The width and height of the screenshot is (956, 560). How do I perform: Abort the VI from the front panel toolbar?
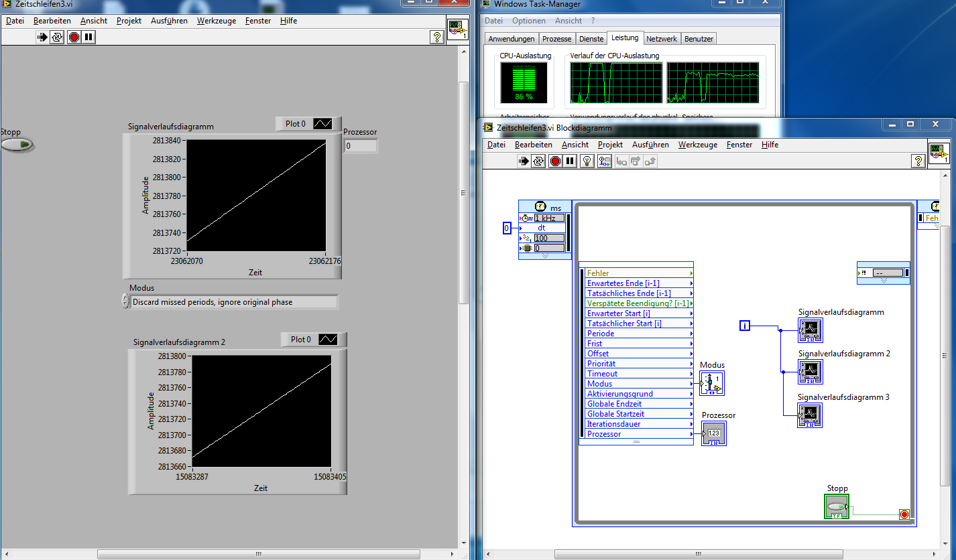click(x=74, y=37)
